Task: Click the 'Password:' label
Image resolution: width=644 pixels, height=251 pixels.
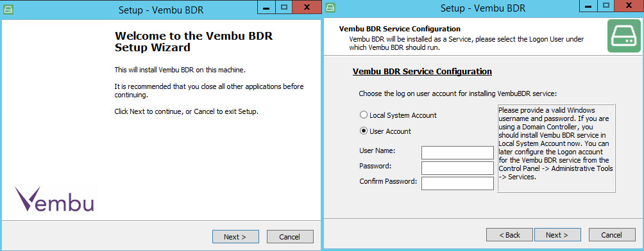Action: point(375,166)
